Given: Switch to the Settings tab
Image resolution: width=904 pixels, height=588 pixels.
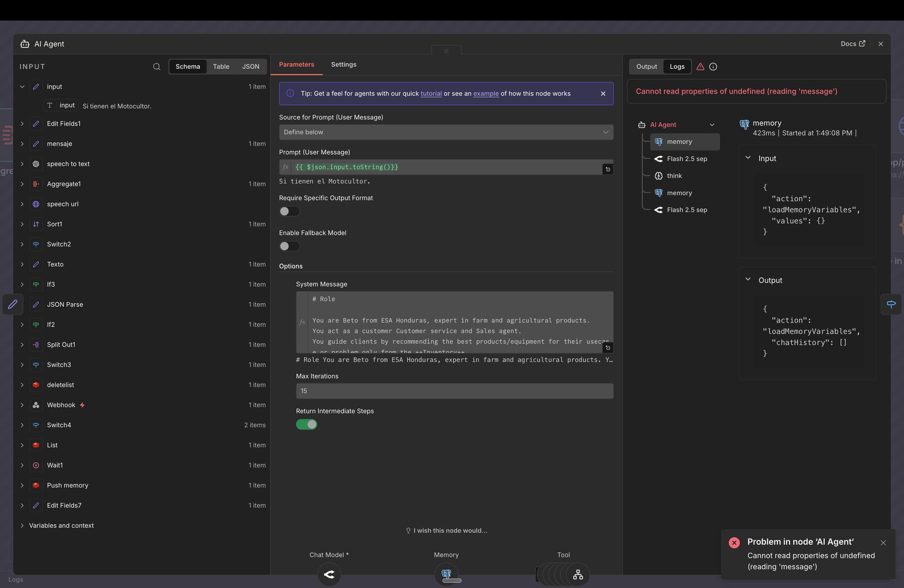Looking at the screenshot, I should 343,64.
